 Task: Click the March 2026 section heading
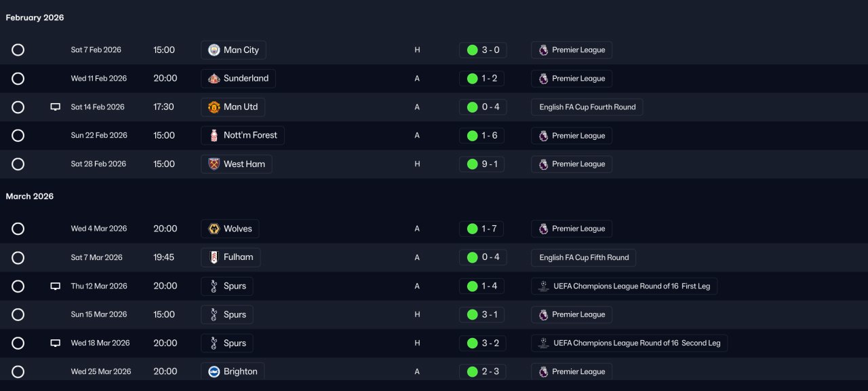[30, 197]
